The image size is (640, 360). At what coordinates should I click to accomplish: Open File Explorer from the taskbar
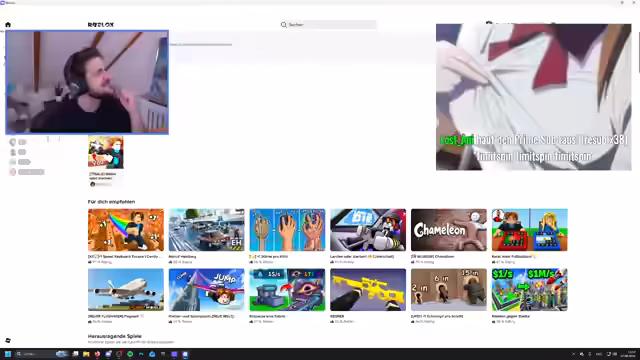click(86, 354)
